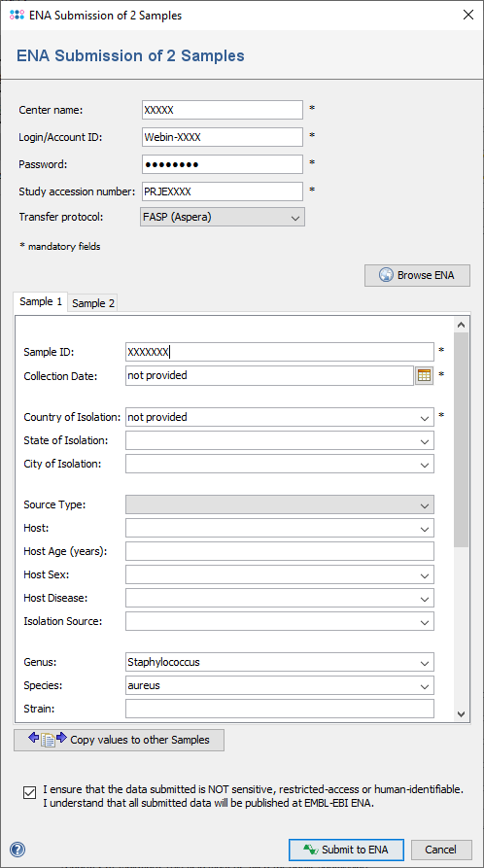Open the Species combo box arrow
Screen dimensions: 484x868
coord(425,686)
